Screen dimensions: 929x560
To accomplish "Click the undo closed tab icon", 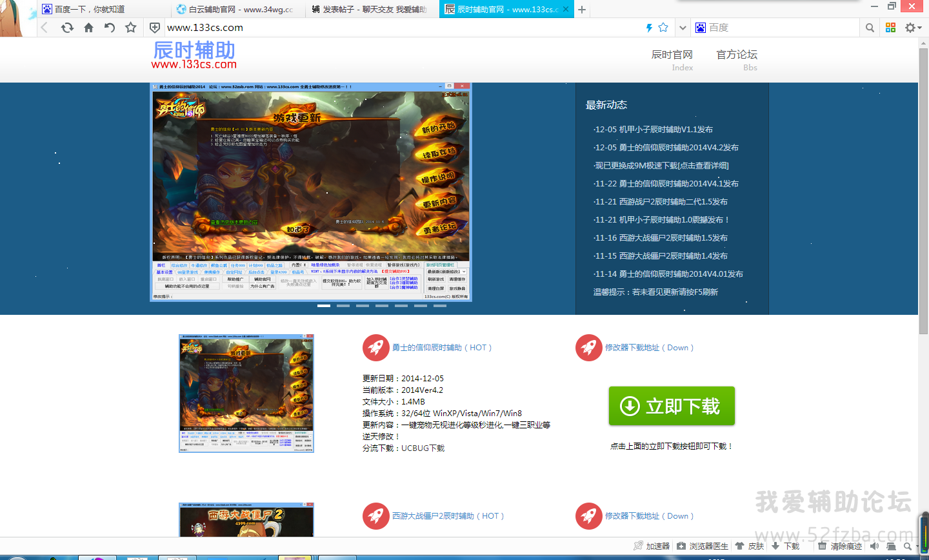I will coord(110,28).
